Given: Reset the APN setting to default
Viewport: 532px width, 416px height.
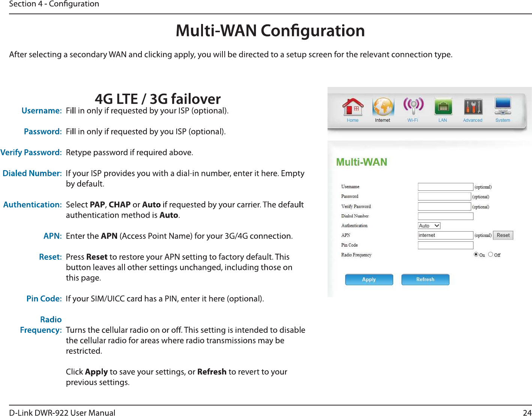Looking at the screenshot, I should (503, 235).
